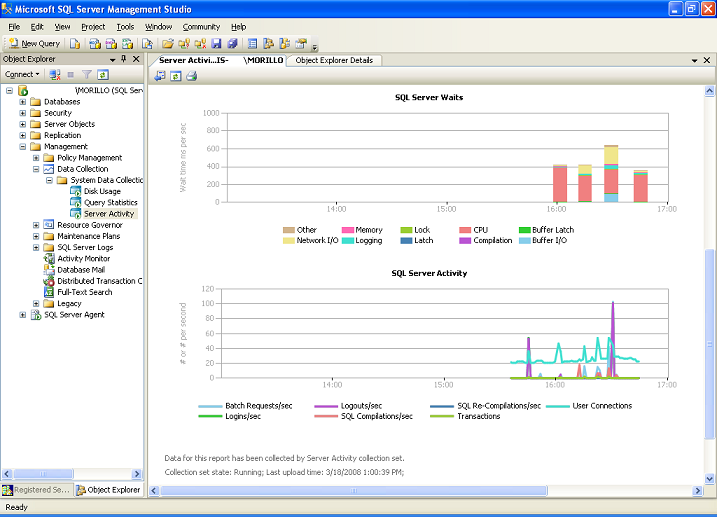717x517 pixels.
Task: Expand the Databases folder node
Action: (x=22, y=101)
